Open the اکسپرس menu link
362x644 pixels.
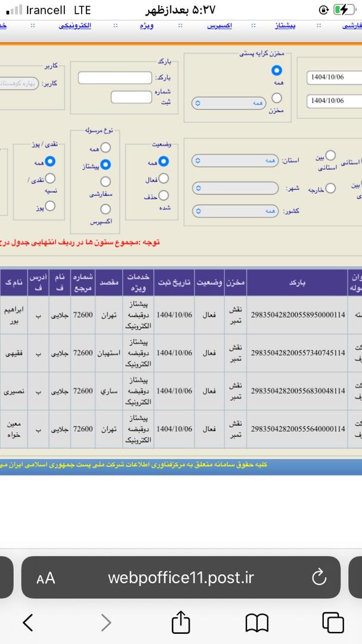219,26
